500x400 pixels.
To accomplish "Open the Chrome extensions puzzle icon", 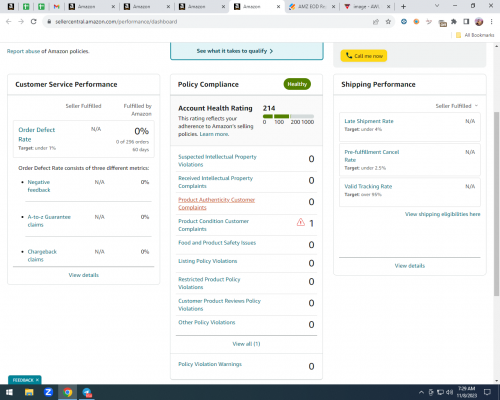I will 454,22.
